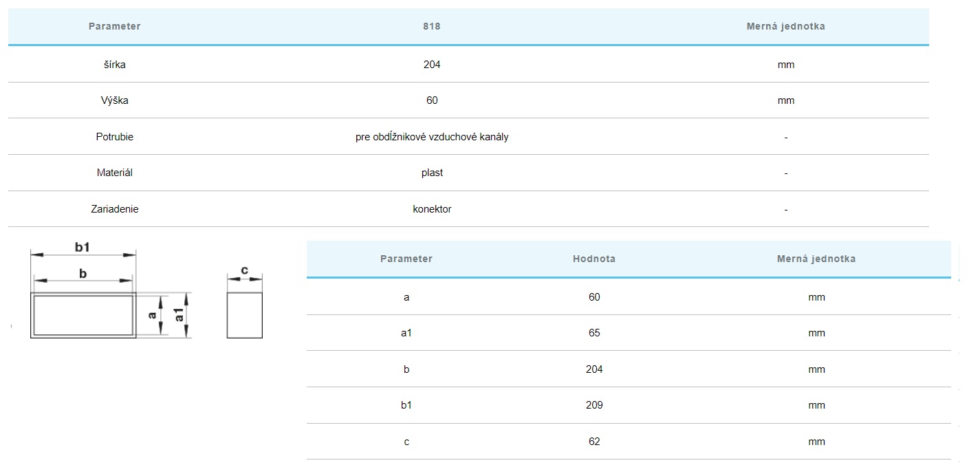Viewport: 980px width, 476px height.
Task: Click the "b1" row label in dimensions table
Action: point(406,405)
